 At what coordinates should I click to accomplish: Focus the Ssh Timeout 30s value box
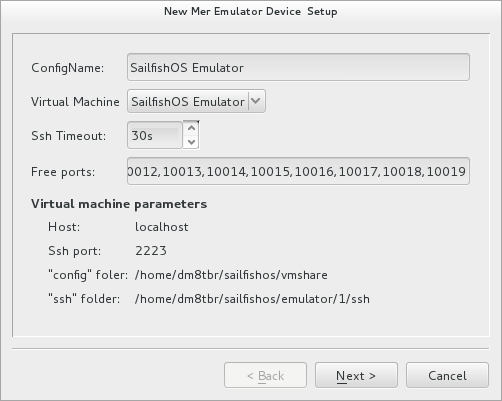coord(155,135)
